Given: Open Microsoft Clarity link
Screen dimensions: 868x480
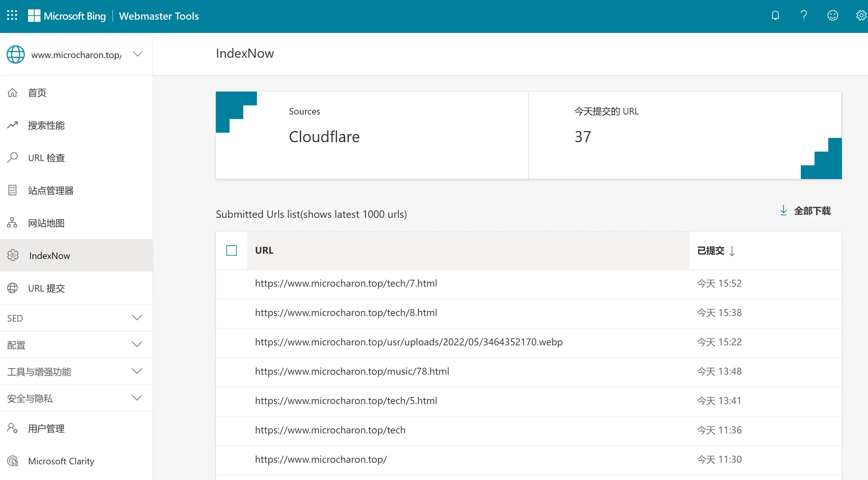Looking at the screenshot, I should 76,461.
